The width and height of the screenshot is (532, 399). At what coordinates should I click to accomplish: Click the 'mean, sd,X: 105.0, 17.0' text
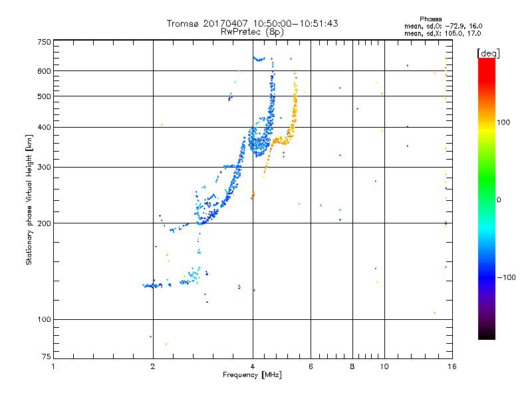tap(442, 33)
